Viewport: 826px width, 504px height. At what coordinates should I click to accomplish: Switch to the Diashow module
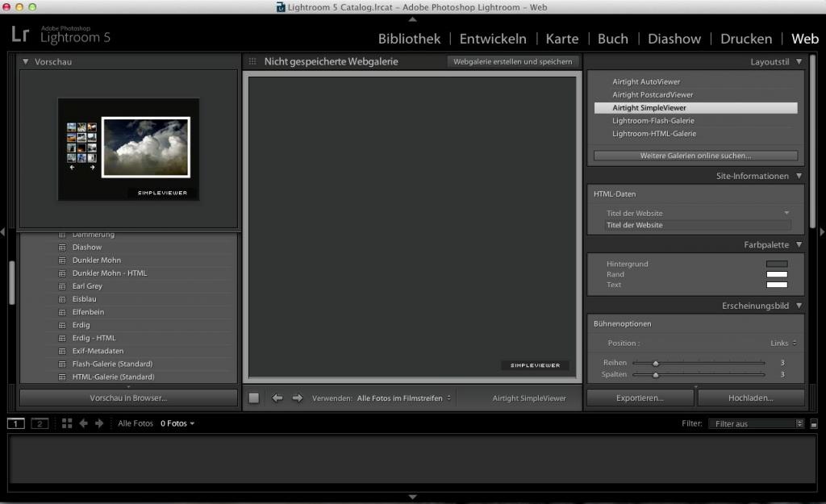674,39
